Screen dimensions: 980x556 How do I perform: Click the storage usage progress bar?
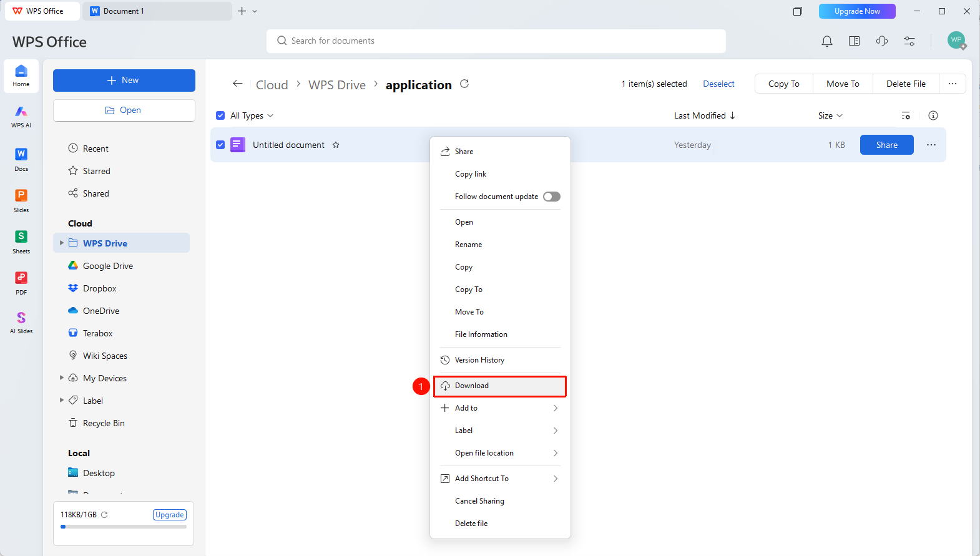tap(124, 527)
